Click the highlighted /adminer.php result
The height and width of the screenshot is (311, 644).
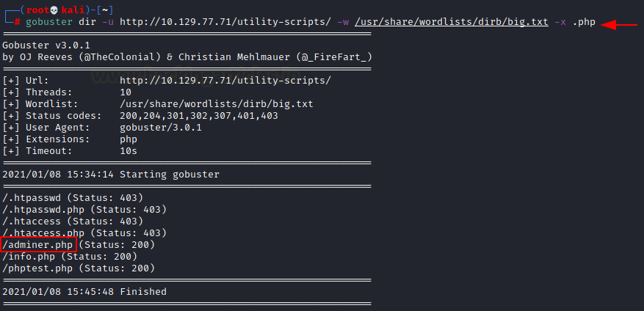[x=39, y=245]
